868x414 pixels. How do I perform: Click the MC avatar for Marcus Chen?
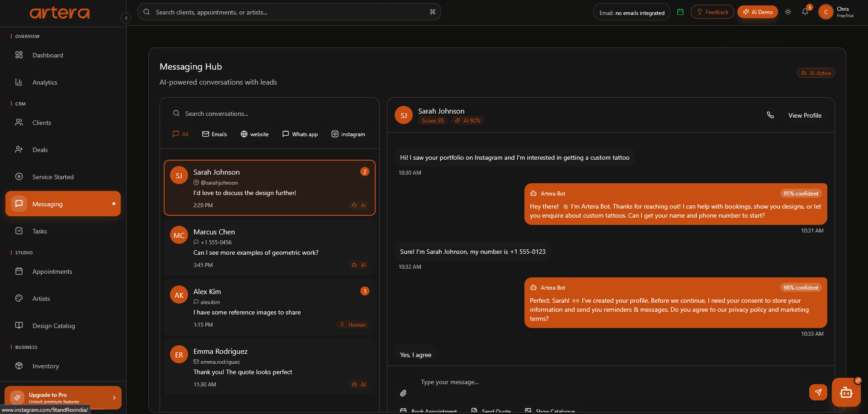point(179,235)
